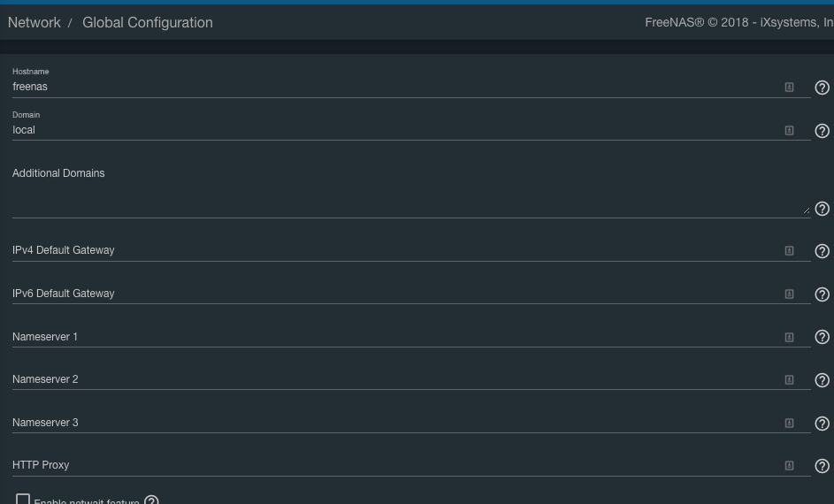Go to Network breadcrumb

[x=34, y=23]
